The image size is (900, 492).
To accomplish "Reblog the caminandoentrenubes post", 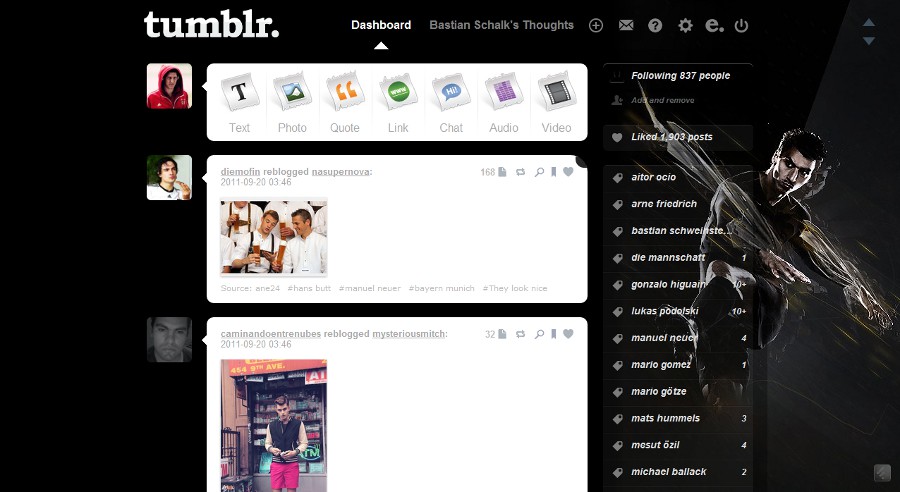I will click(521, 334).
